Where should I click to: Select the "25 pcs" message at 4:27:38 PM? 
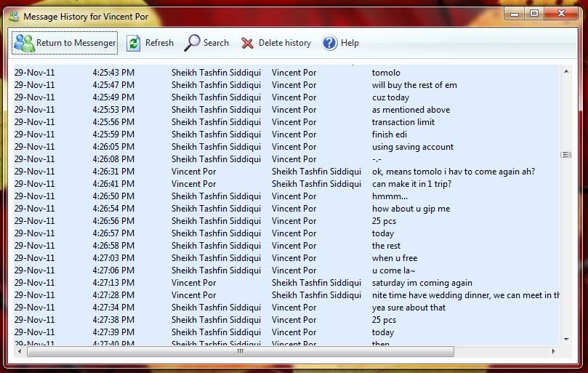[x=384, y=320]
